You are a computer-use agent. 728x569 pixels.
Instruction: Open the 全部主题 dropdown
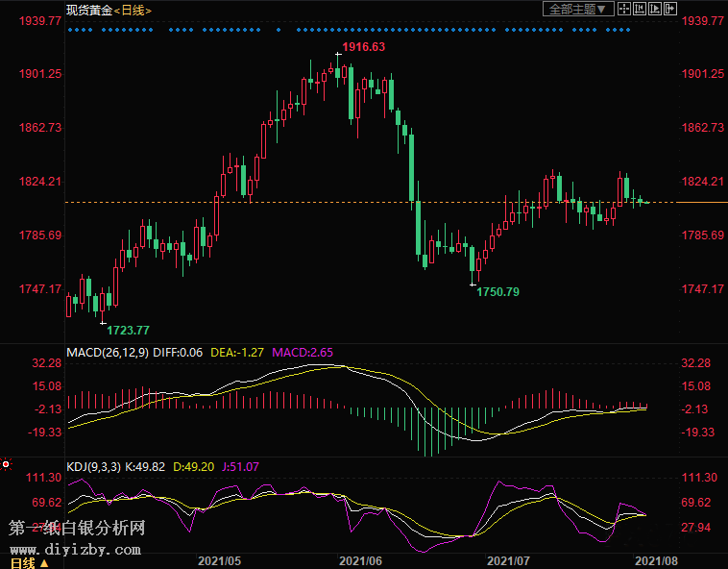click(x=577, y=9)
